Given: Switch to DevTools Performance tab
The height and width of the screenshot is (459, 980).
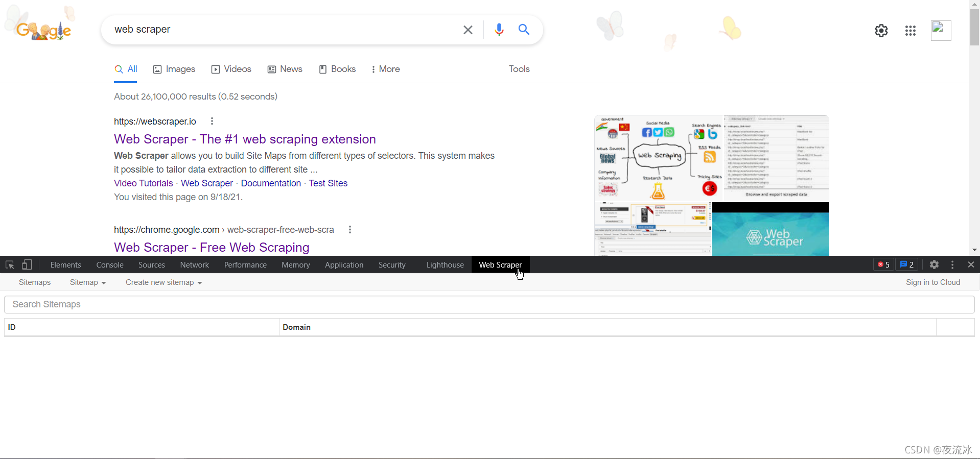Looking at the screenshot, I should pos(245,264).
